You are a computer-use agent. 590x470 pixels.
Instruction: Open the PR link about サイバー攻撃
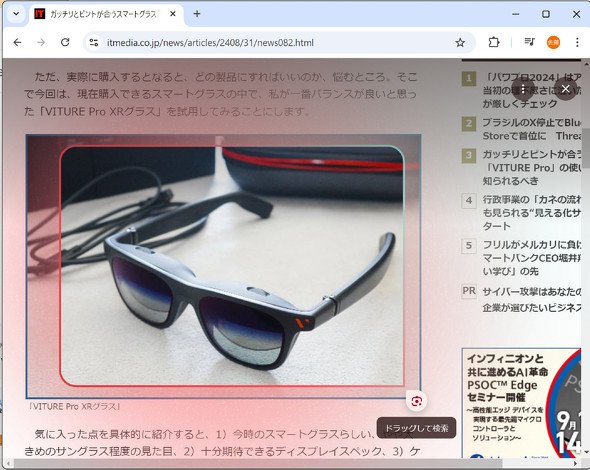click(x=532, y=300)
